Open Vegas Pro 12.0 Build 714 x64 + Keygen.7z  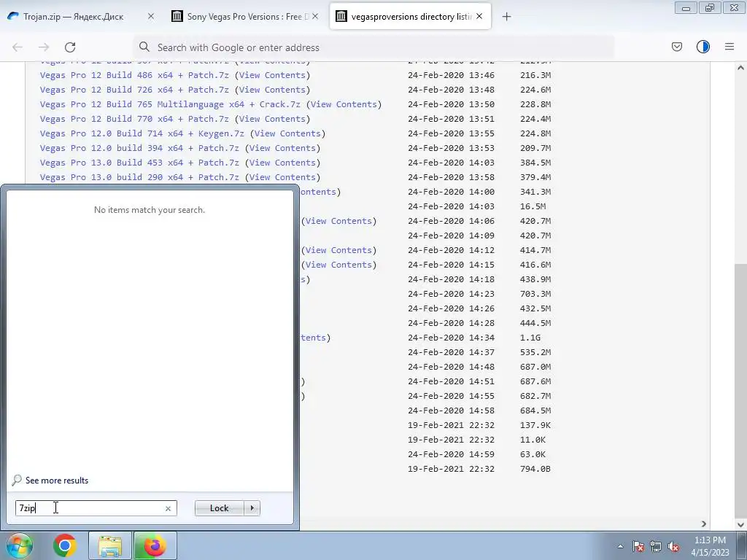pos(142,133)
